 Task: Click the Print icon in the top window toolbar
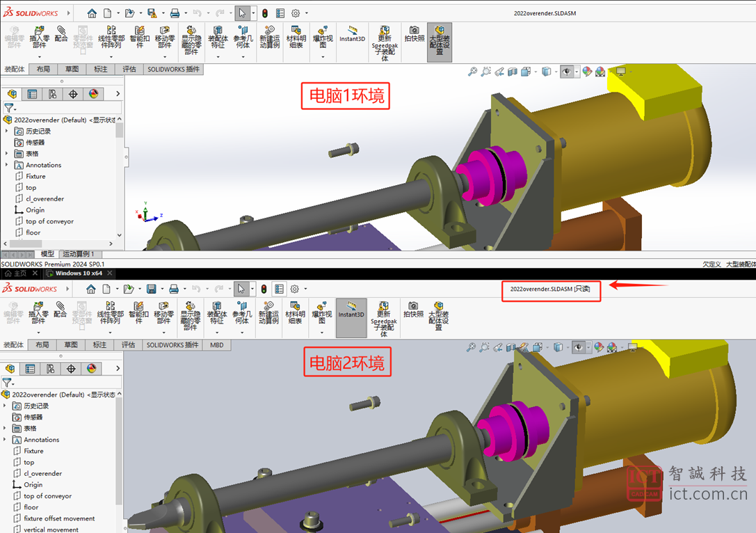pyautogui.click(x=175, y=13)
